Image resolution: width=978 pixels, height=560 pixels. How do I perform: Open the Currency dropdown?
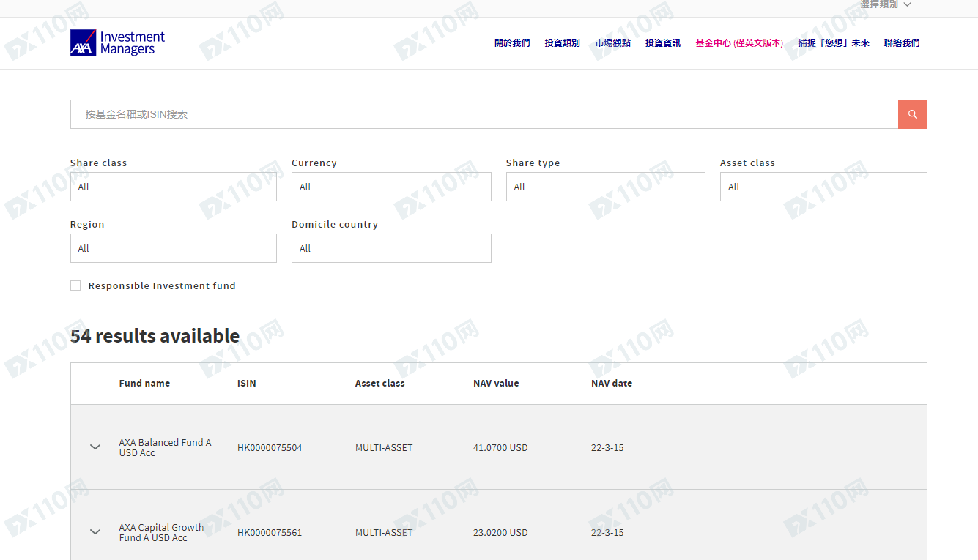pyautogui.click(x=391, y=187)
